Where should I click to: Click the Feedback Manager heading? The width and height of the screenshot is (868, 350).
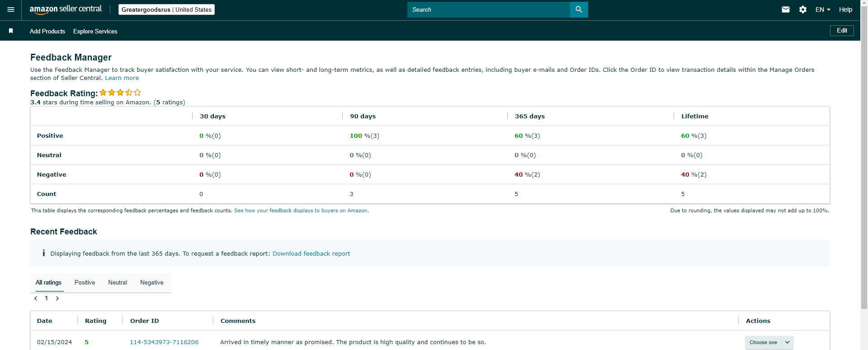[71, 57]
